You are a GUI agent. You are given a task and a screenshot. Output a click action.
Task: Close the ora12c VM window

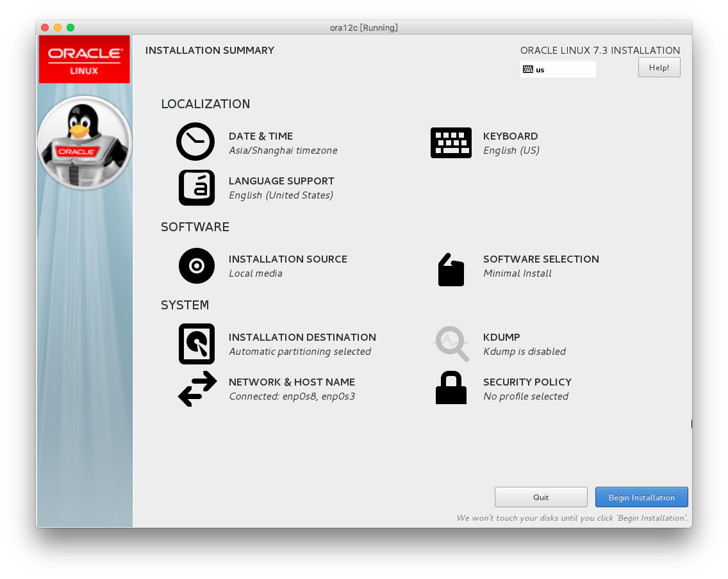45,28
